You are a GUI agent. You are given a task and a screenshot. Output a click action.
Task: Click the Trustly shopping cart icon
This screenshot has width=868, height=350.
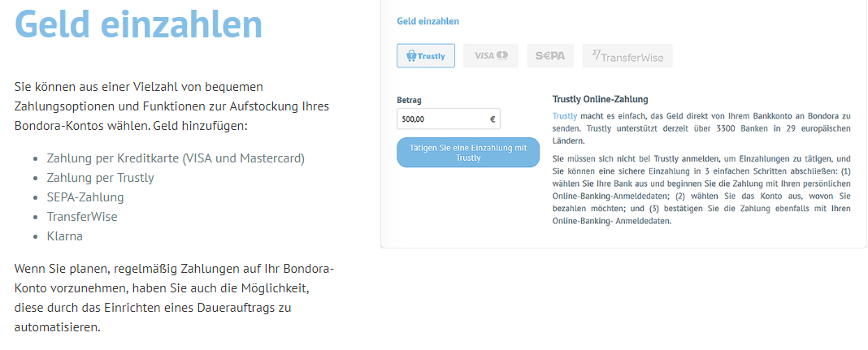click(x=411, y=56)
